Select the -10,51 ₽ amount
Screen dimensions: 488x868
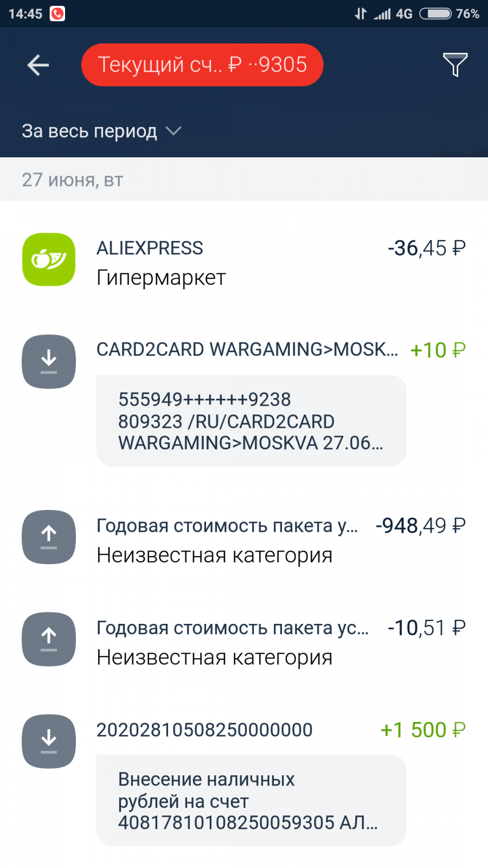tap(427, 628)
